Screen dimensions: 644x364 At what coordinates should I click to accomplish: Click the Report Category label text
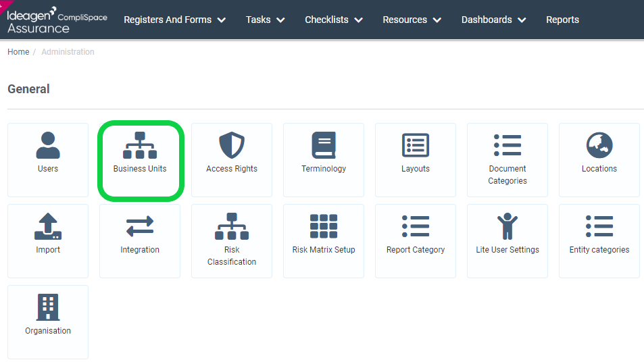[x=415, y=249]
